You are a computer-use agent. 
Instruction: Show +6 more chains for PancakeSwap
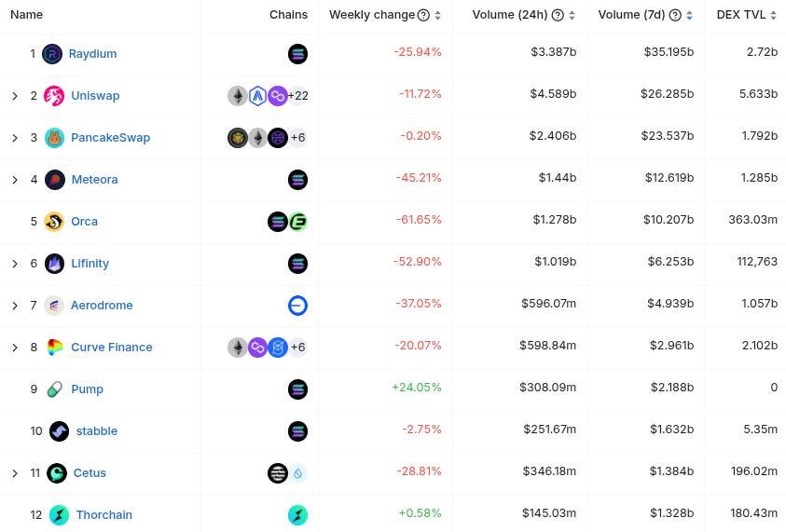(298, 138)
